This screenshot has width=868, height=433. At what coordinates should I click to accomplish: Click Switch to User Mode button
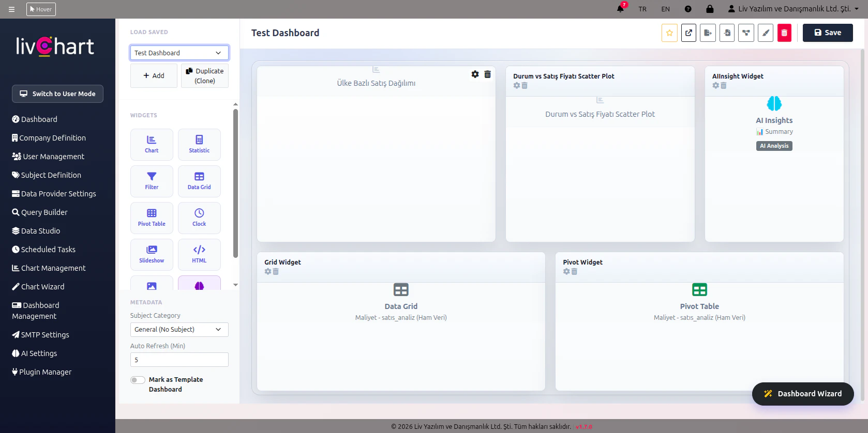(x=57, y=94)
